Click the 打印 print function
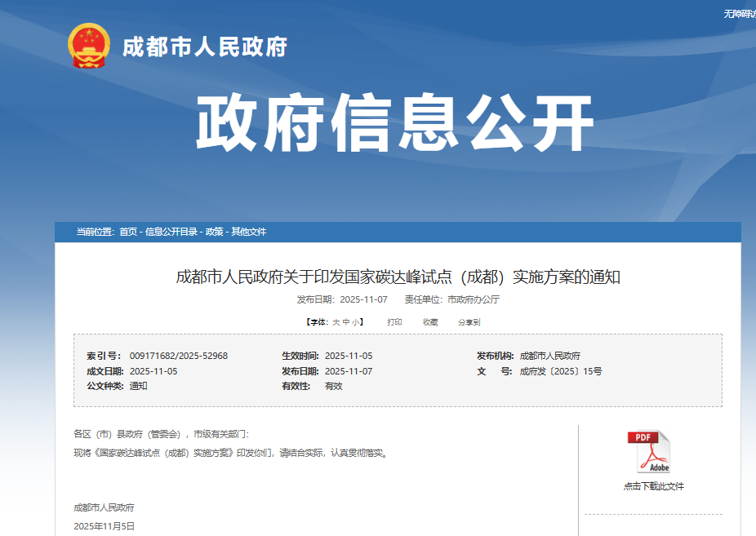The height and width of the screenshot is (536, 756). (x=394, y=321)
